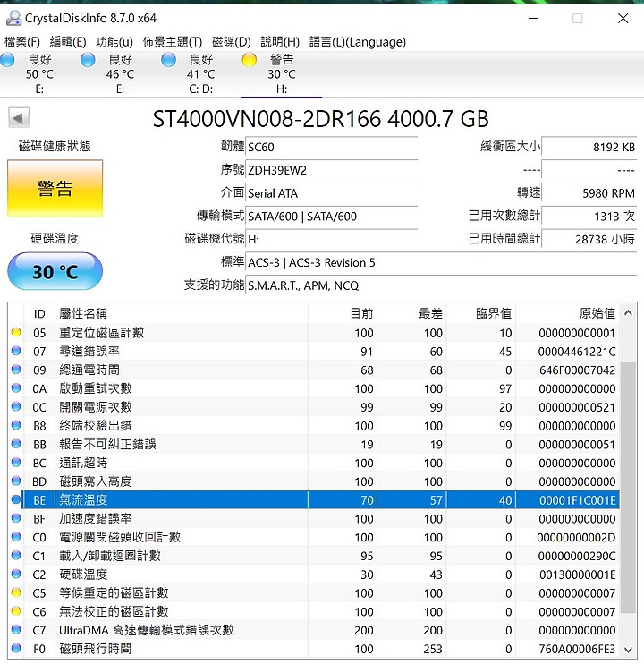Click the standard field ACS-3 Revision 5
Screen dimensions: 644x664
(441, 262)
